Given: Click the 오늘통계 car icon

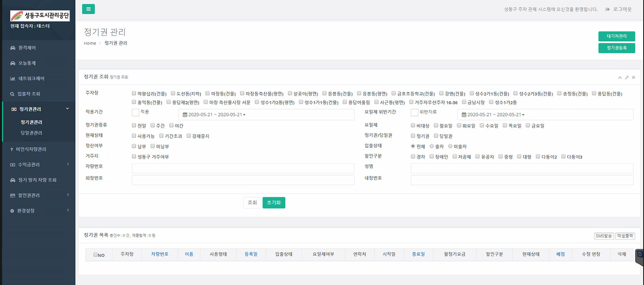Looking at the screenshot, I should click(x=13, y=63).
